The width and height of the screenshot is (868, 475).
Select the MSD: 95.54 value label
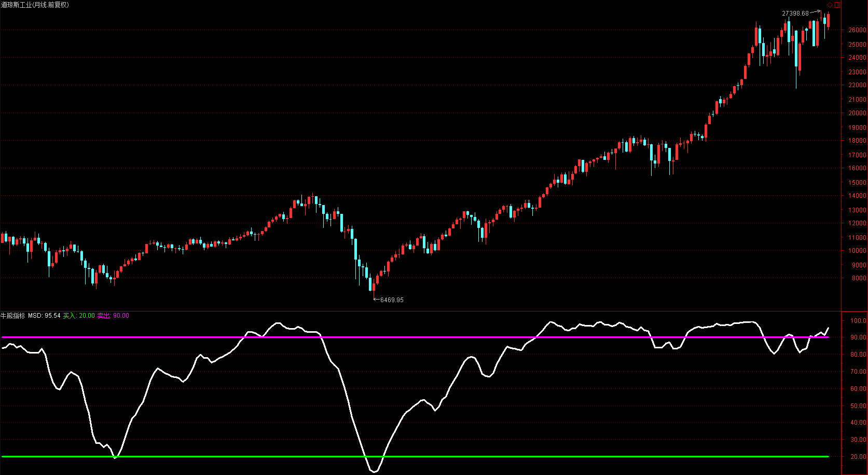click(x=44, y=316)
